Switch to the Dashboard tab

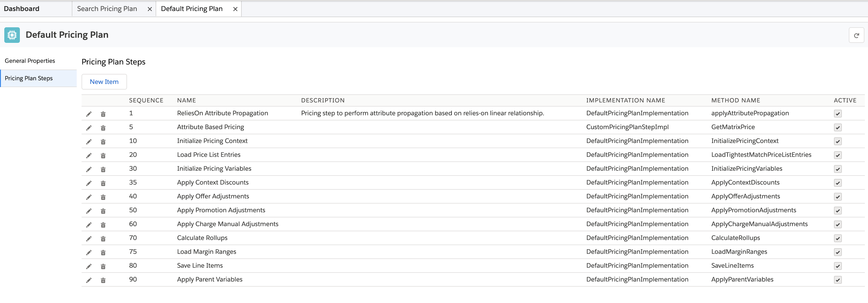tap(22, 9)
